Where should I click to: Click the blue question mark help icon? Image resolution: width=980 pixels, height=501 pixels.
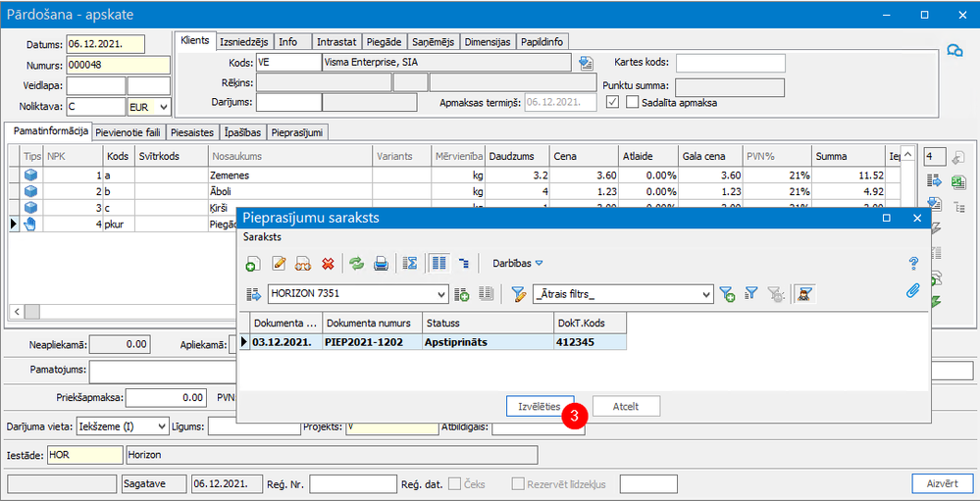pyautogui.click(x=913, y=264)
